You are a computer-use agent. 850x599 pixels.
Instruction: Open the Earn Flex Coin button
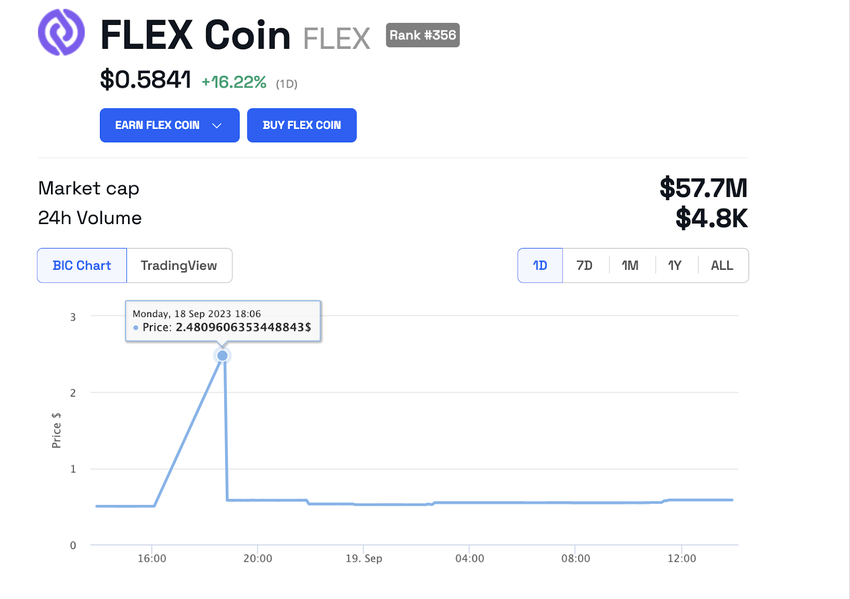tap(158, 126)
